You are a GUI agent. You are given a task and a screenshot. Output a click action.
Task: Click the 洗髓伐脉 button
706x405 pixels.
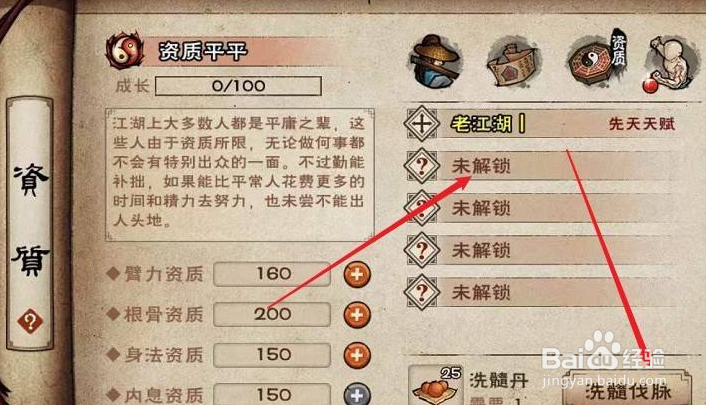(x=628, y=388)
